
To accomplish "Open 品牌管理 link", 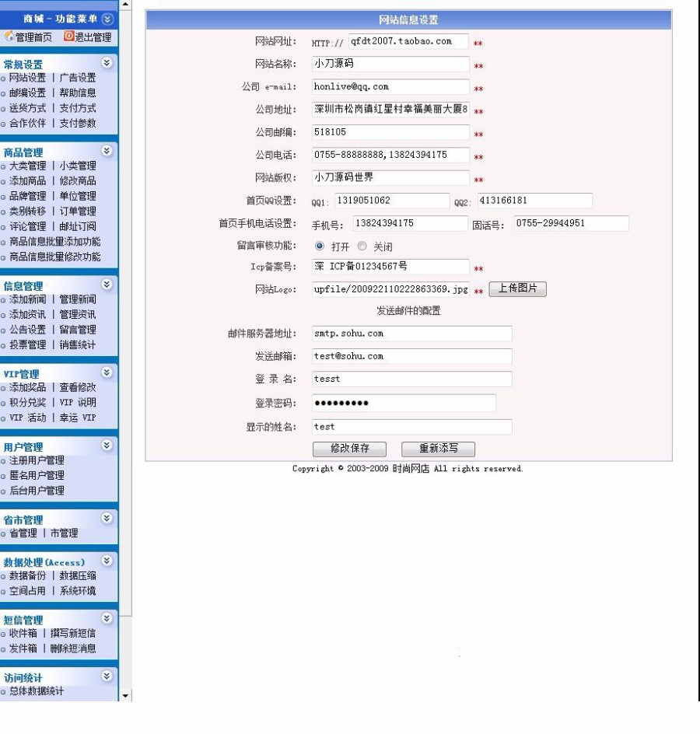I will (28, 196).
